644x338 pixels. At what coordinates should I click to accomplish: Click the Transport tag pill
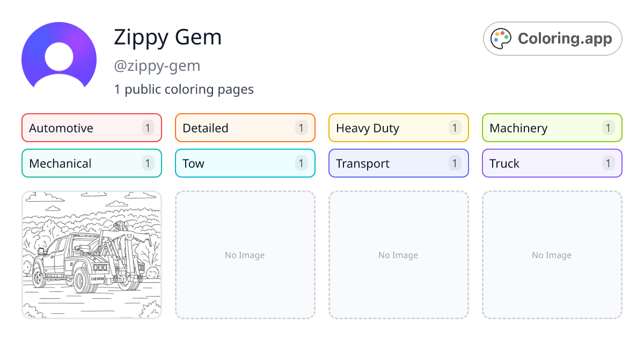398,163
